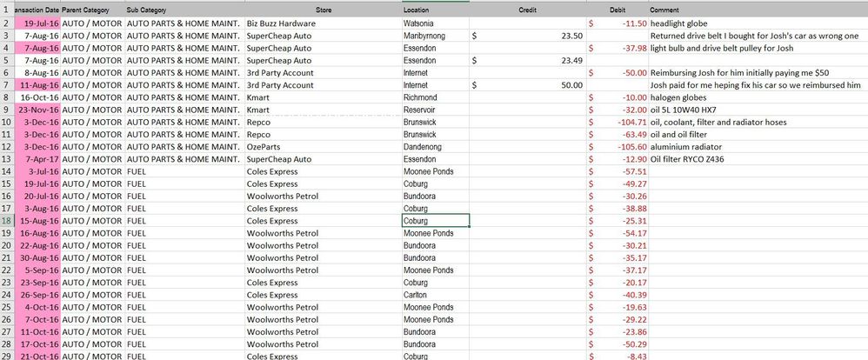Select the headlight globe comment cell
Image resolution: width=868 pixels, height=360 pixels.
[x=758, y=23]
